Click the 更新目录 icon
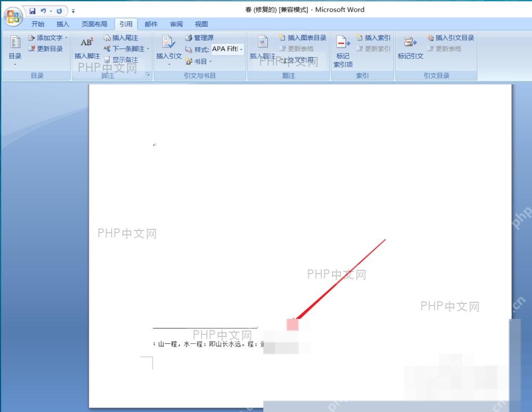Viewport: 532px width, 412px height. [x=31, y=48]
